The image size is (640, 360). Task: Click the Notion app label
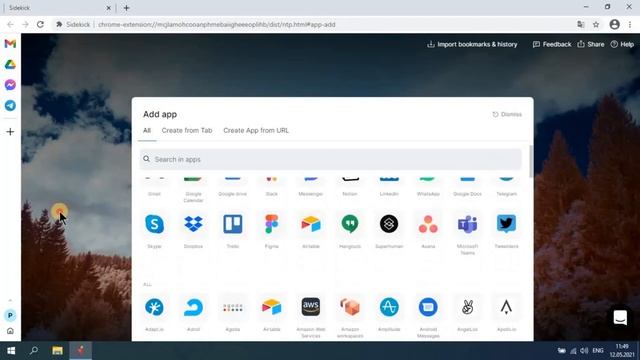350,194
